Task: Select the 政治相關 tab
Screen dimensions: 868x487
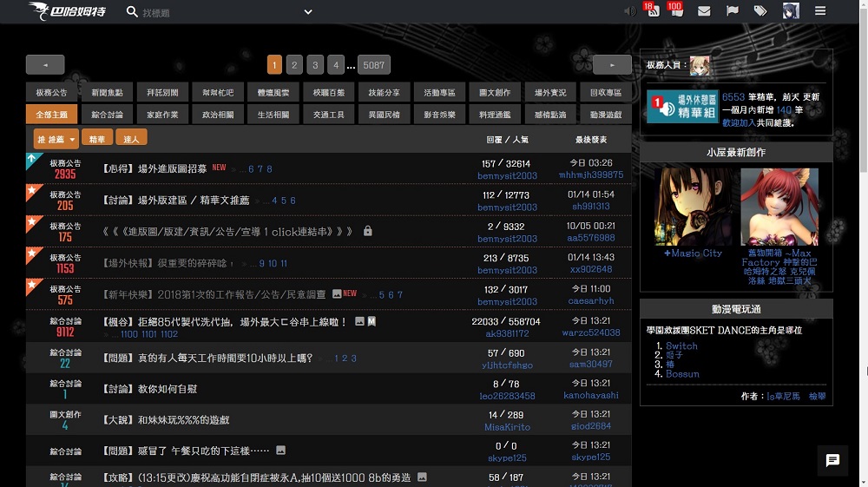Action: click(218, 115)
